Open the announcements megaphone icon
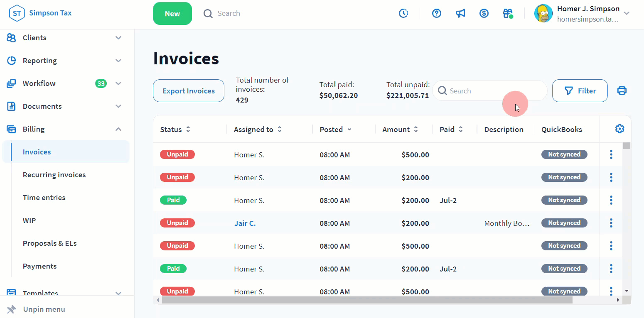The image size is (644, 318). click(x=460, y=13)
